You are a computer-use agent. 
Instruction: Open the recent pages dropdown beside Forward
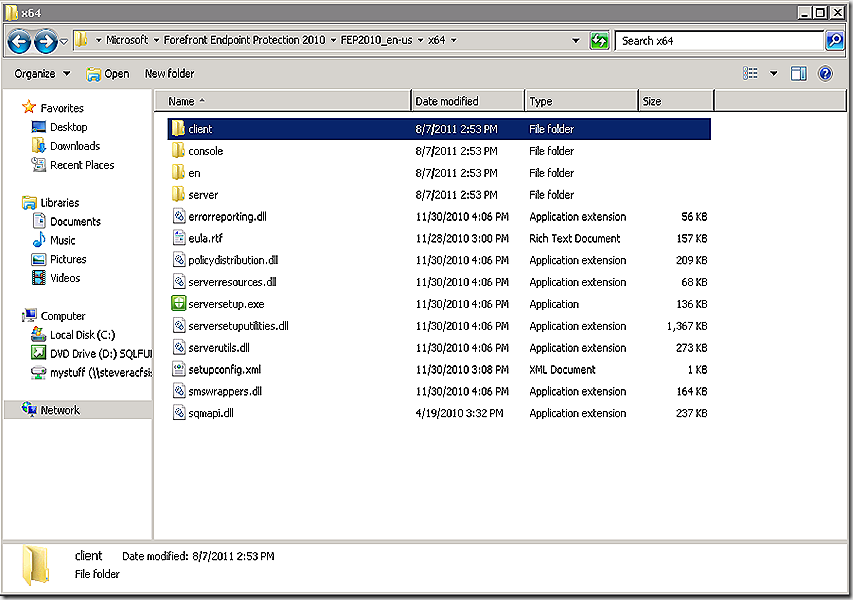tap(64, 41)
